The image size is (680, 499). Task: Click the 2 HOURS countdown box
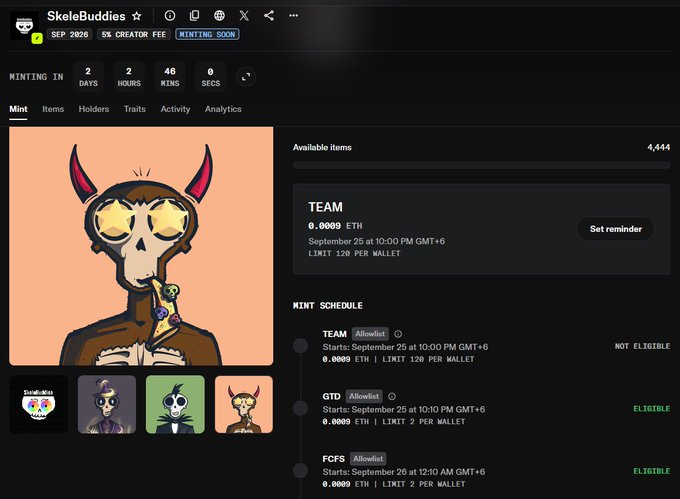pyautogui.click(x=129, y=77)
